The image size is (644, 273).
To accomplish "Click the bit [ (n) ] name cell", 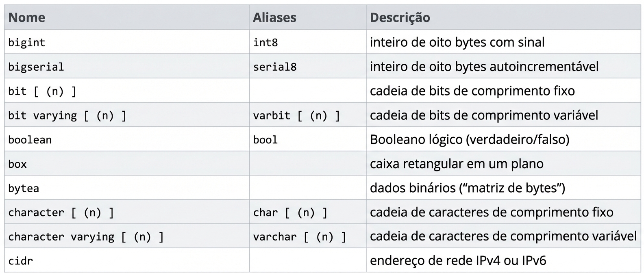I will [42, 91].
